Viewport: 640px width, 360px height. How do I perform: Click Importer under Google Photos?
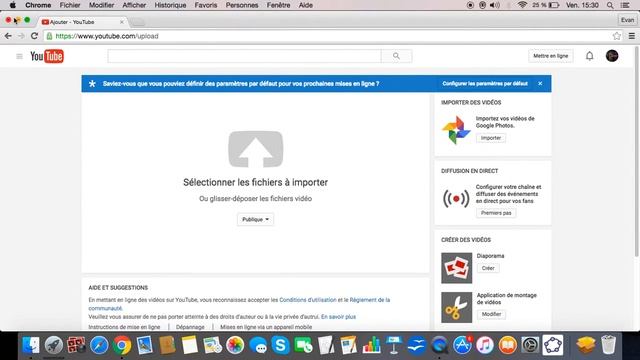(x=491, y=138)
